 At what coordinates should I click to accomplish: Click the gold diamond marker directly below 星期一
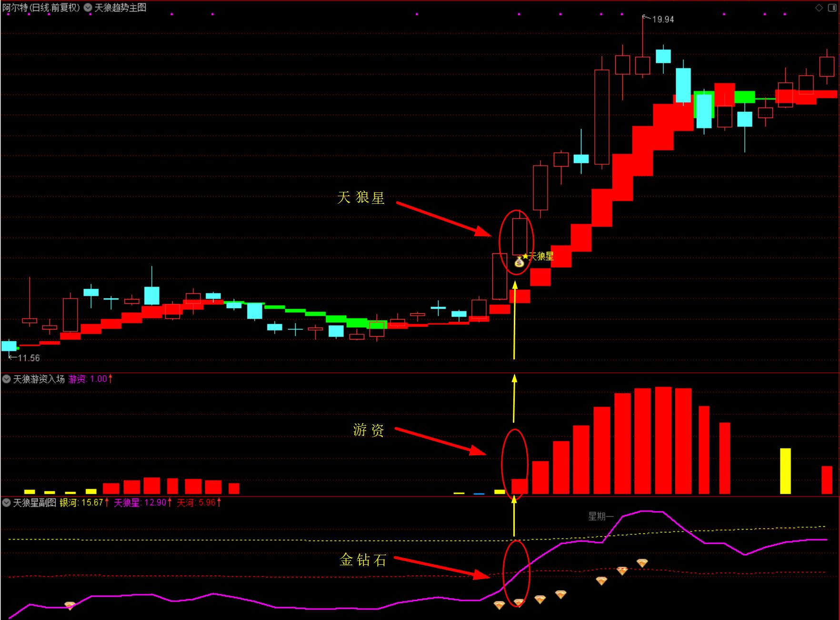pyautogui.click(x=601, y=581)
